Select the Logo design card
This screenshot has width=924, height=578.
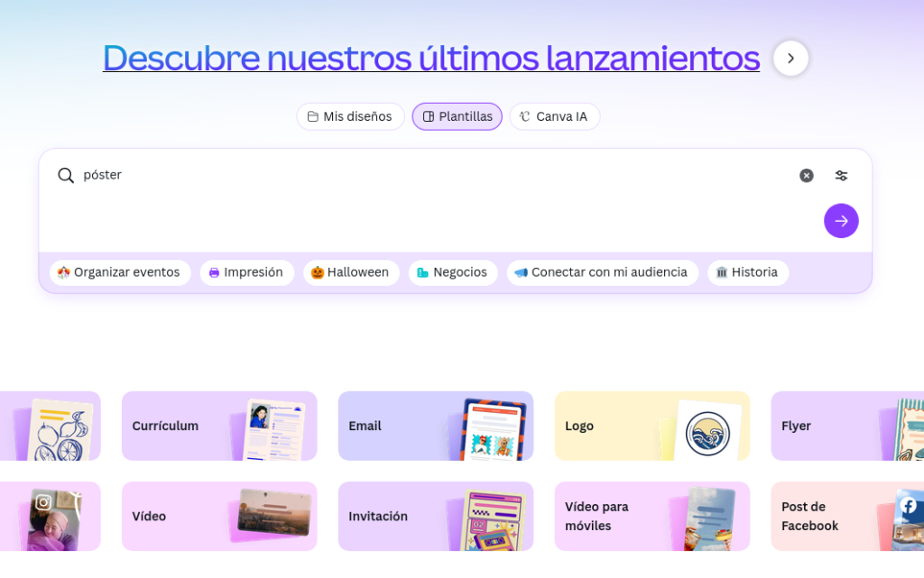coord(651,427)
